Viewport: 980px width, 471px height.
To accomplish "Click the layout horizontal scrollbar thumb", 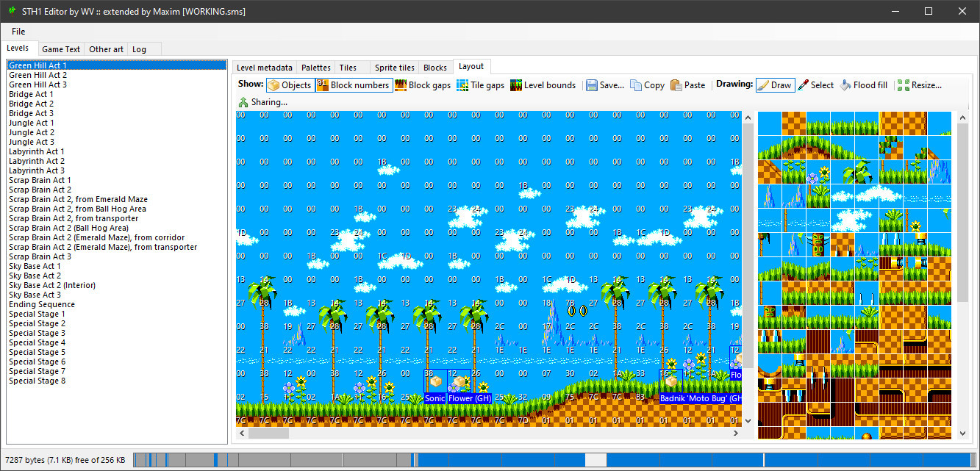I will tap(268, 434).
